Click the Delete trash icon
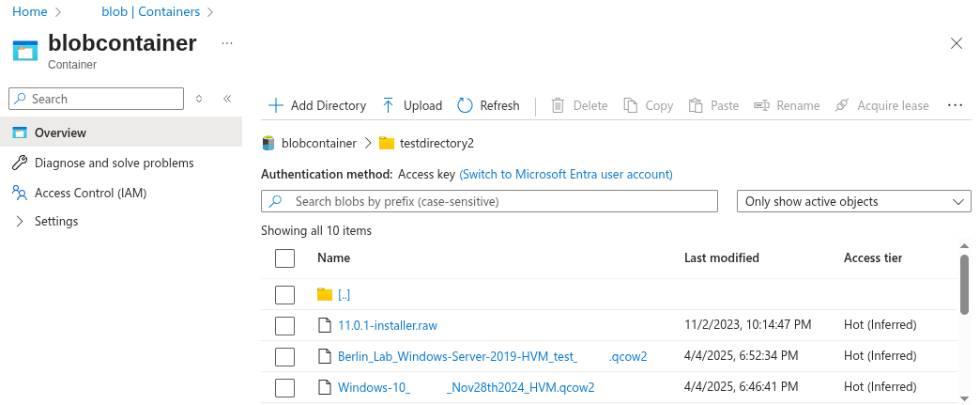The height and width of the screenshot is (405, 980). [x=558, y=105]
